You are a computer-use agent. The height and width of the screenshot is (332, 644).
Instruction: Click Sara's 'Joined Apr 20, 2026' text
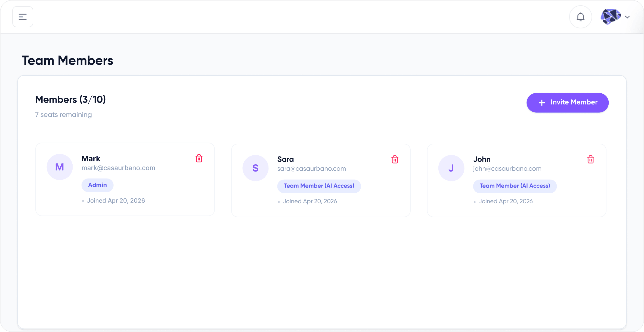click(310, 201)
